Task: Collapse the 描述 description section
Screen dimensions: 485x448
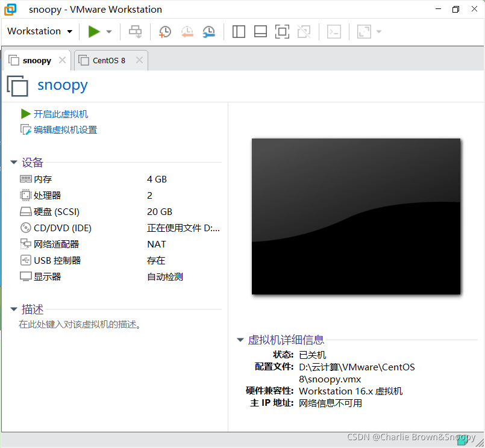Action: pos(14,309)
